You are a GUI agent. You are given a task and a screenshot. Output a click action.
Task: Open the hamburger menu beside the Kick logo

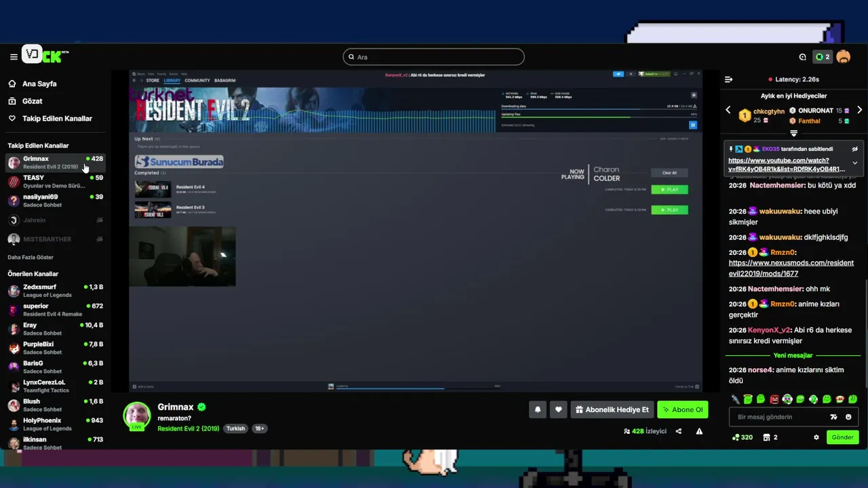(x=14, y=57)
